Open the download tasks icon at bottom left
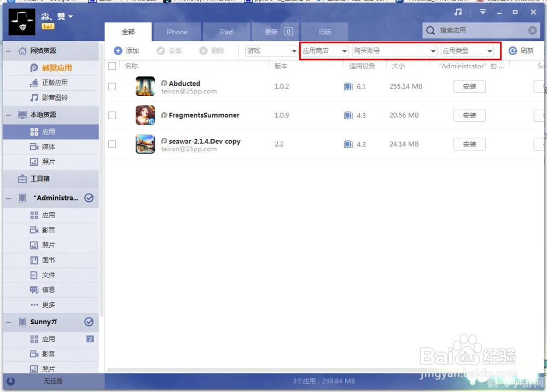 (10, 381)
